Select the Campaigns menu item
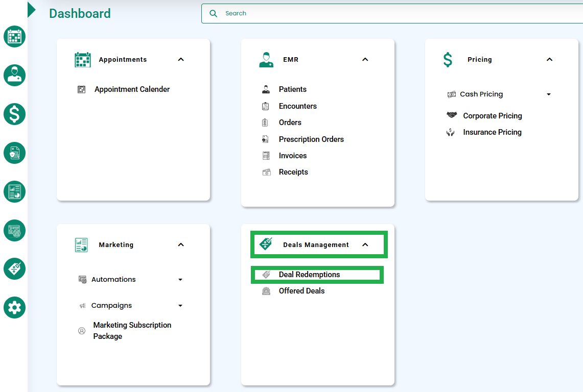Screen dimensions: 583x392 click(111, 305)
